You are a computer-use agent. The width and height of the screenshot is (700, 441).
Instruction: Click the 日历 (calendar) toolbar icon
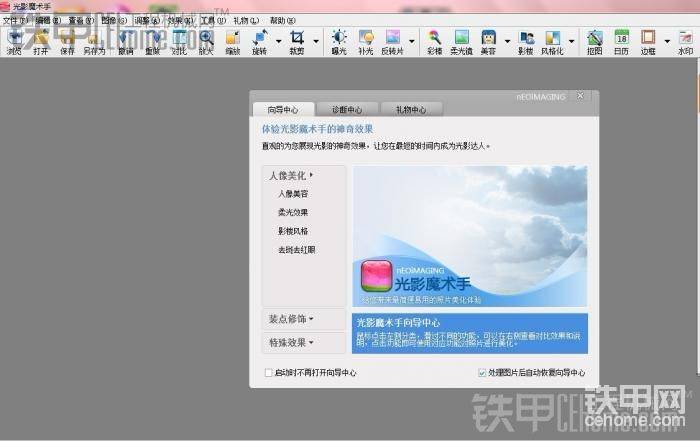[x=621, y=42]
